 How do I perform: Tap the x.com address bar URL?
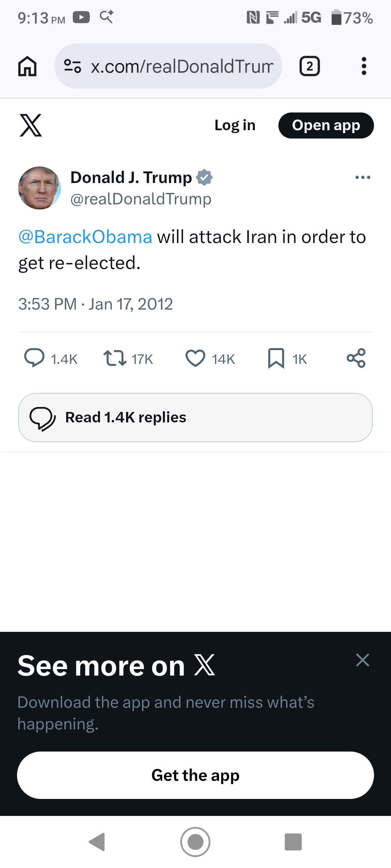[x=182, y=67]
